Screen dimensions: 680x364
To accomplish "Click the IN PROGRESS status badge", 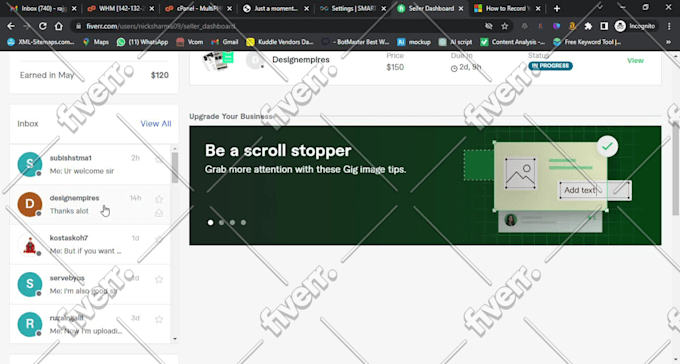I will pyautogui.click(x=550, y=66).
